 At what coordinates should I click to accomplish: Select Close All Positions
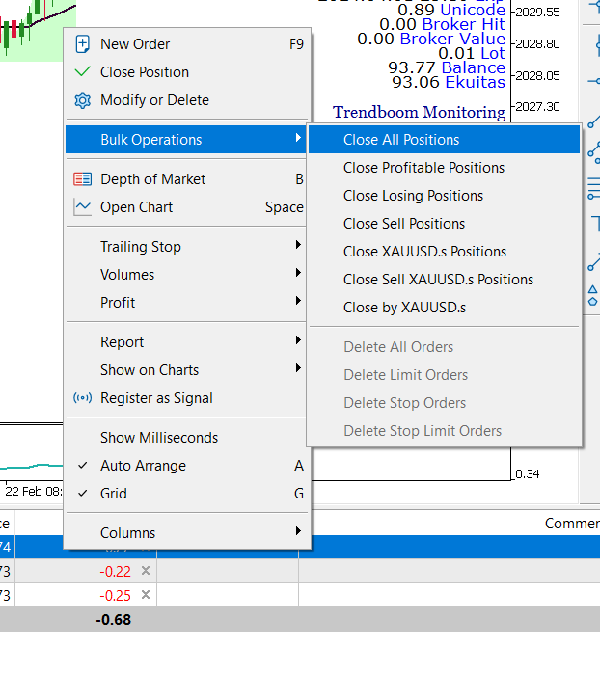pyautogui.click(x=444, y=140)
